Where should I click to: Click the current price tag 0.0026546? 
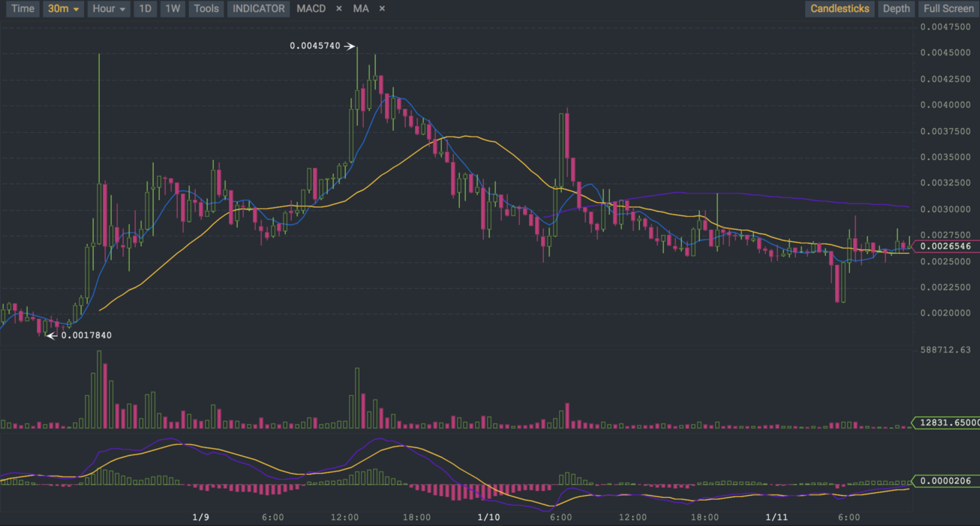[945, 246]
